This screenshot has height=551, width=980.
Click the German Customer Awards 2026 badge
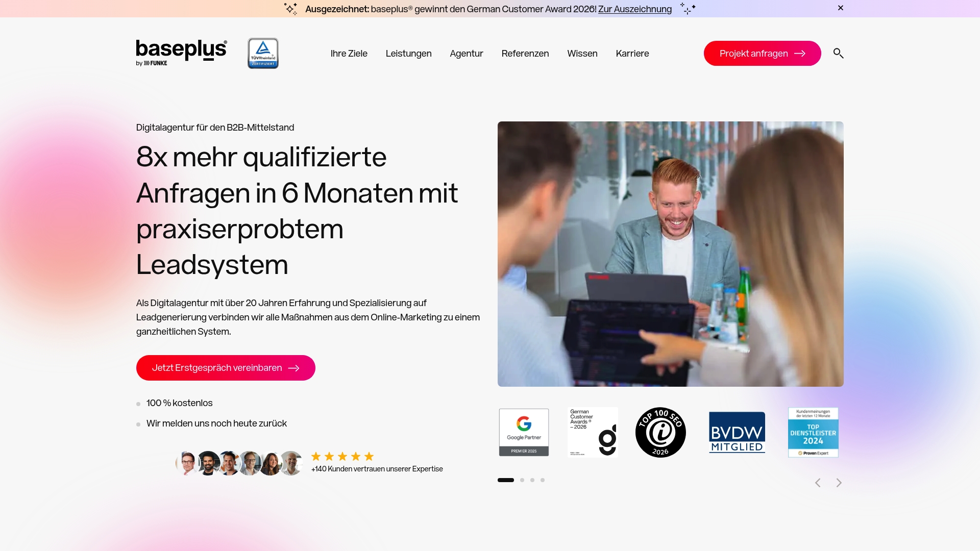point(592,432)
